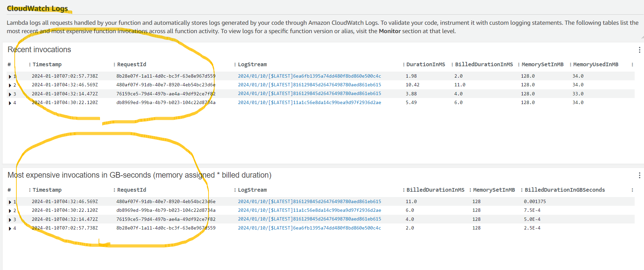Sort Recent invocations by MemoryUsedInMB header
This screenshot has height=270, width=644.
click(x=596, y=65)
